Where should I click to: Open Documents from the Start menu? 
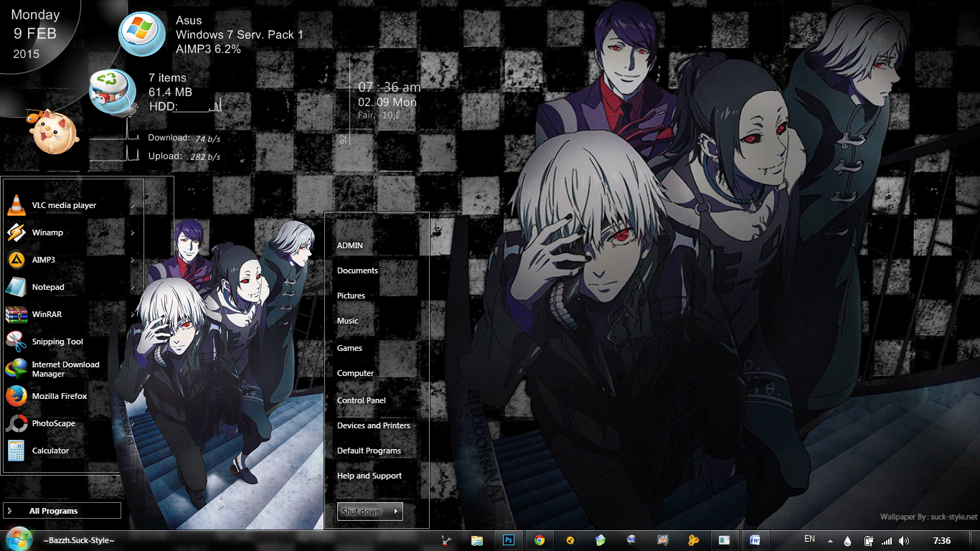point(357,270)
